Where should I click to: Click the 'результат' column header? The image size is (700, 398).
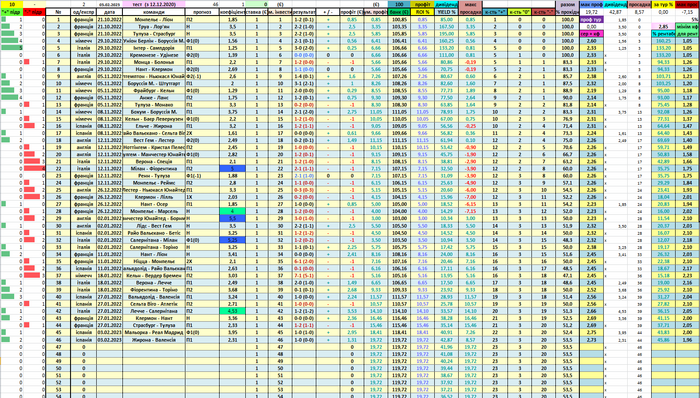click(x=304, y=12)
